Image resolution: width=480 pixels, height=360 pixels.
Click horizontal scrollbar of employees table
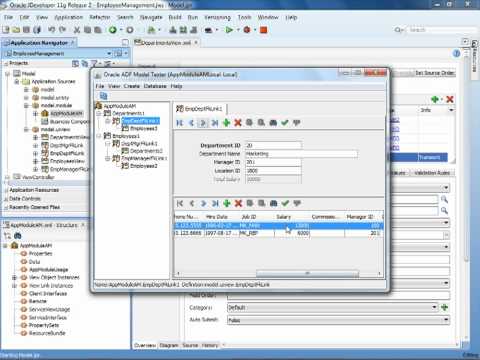307,274
